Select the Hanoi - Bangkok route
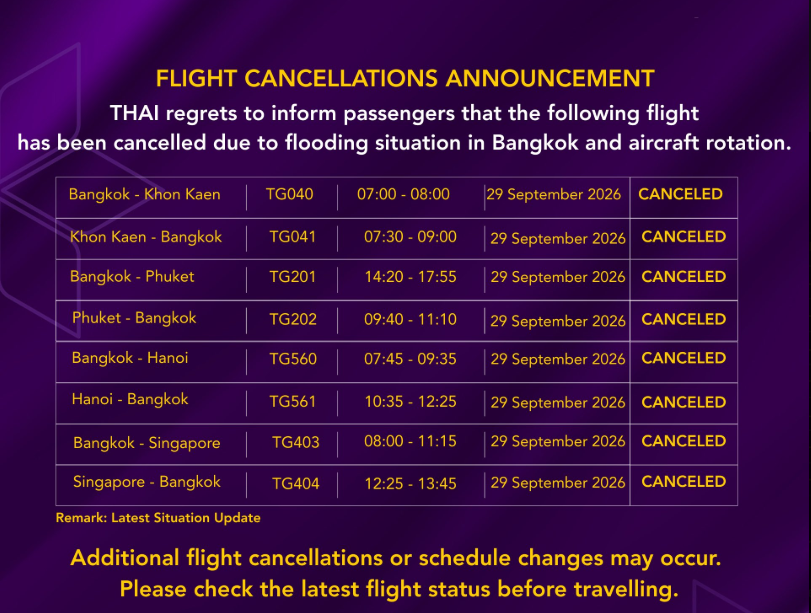The image size is (811, 613). coord(130,399)
